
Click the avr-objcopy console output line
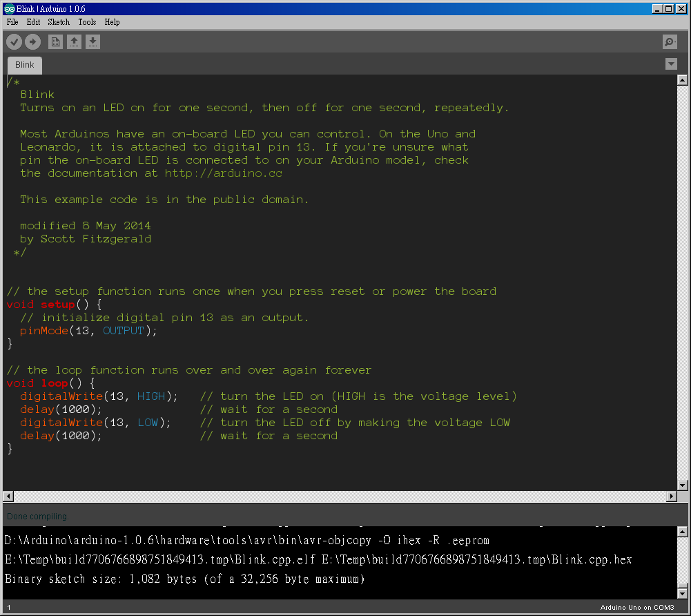click(x=247, y=540)
